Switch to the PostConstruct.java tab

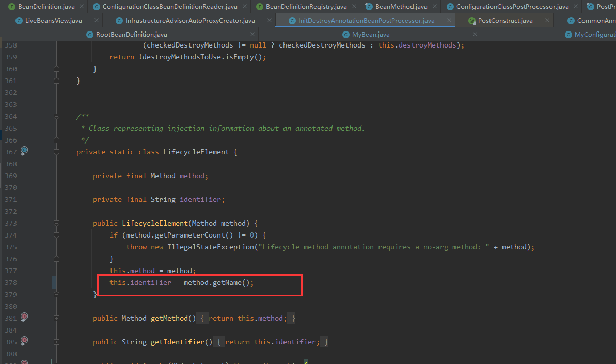tap(505, 21)
